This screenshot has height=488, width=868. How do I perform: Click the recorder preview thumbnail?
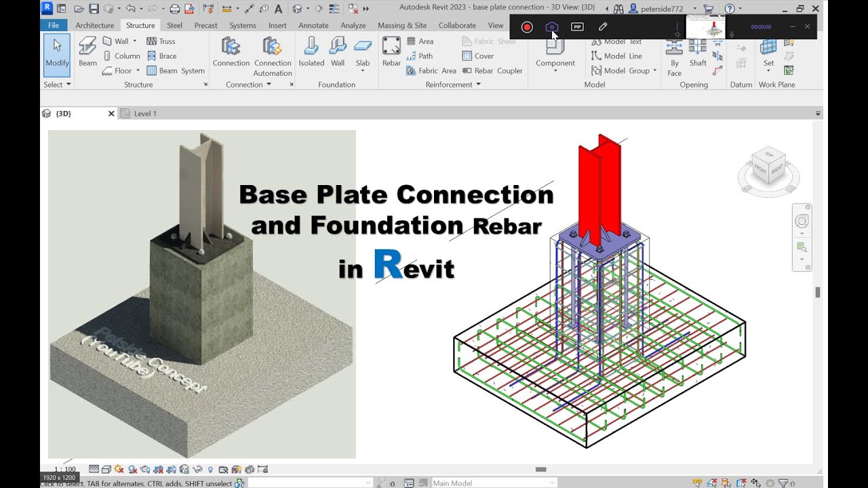pyautogui.click(x=705, y=27)
